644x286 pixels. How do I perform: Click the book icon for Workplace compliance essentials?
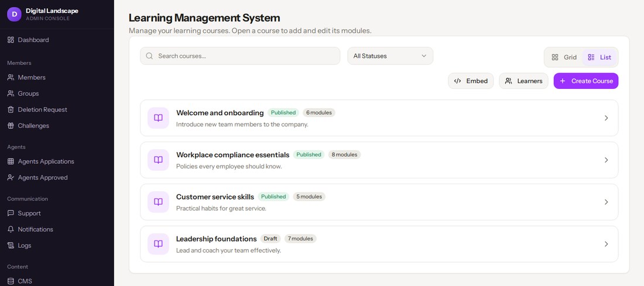tap(158, 160)
